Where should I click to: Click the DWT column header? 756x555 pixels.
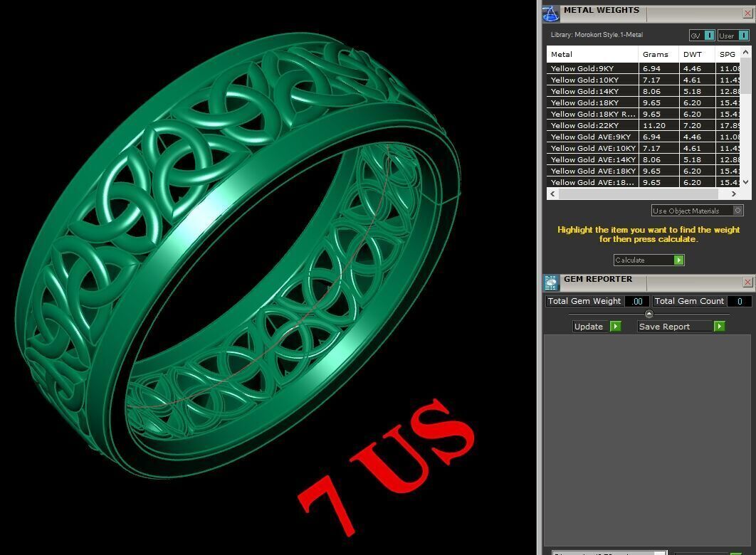click(x=697, y=55)
